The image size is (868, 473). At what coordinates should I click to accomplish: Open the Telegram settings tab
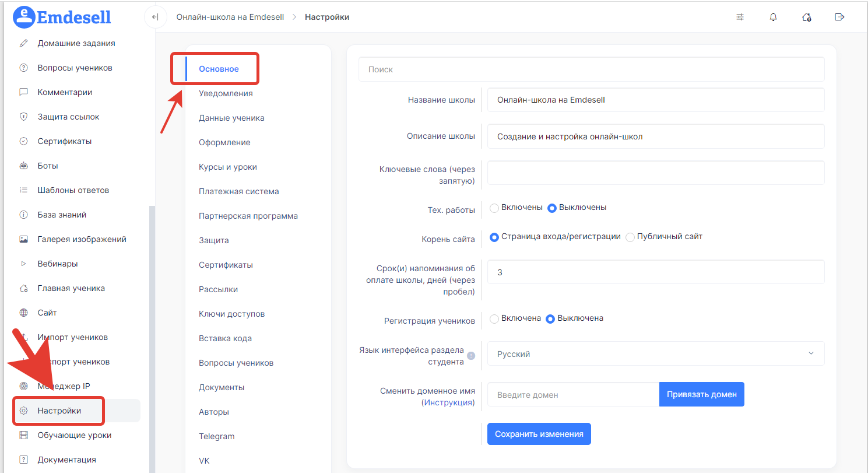pos(217,436)
